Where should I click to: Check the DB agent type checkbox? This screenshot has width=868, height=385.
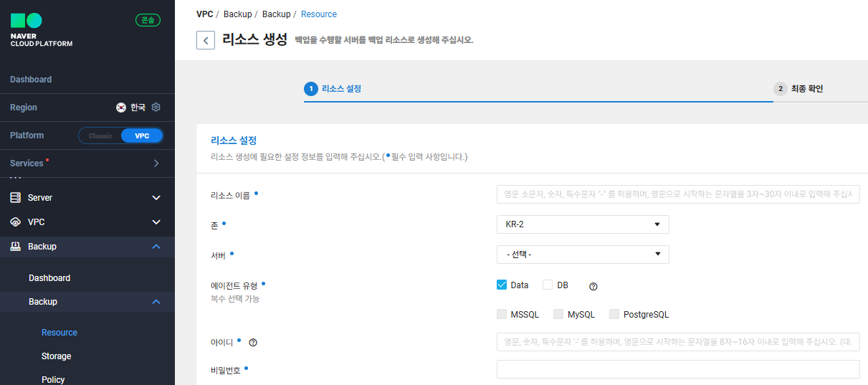548,285
